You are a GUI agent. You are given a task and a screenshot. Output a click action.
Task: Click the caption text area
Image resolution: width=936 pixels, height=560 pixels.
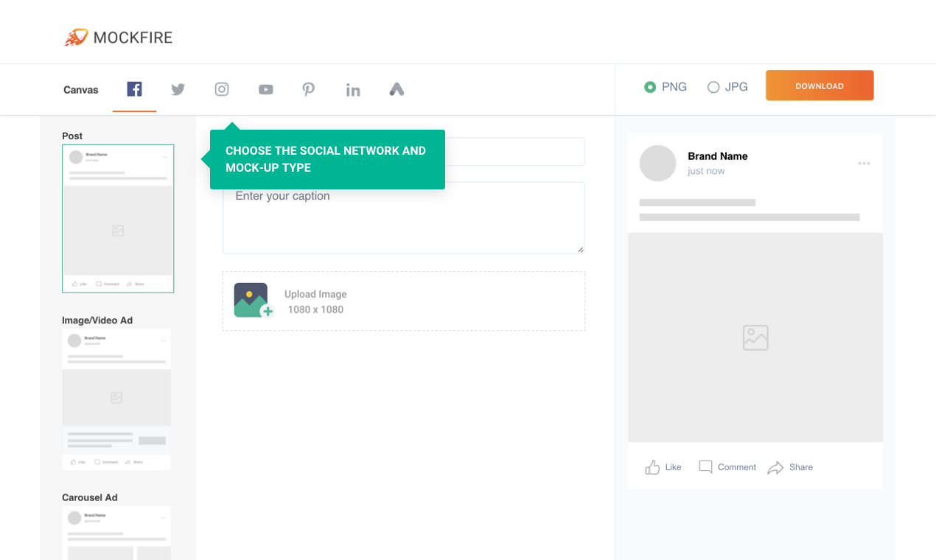pos(404,218)
